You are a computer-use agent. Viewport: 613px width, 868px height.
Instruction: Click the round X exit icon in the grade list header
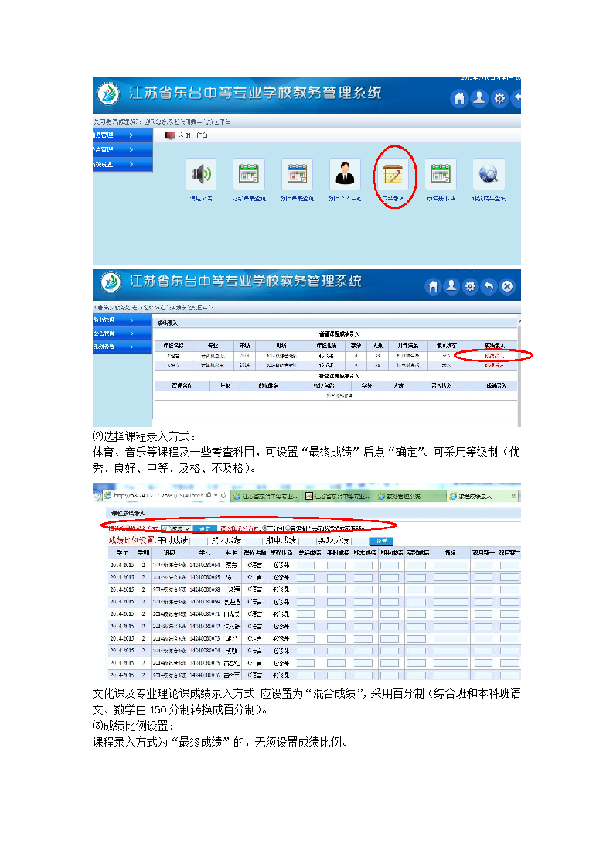[507, 286]
